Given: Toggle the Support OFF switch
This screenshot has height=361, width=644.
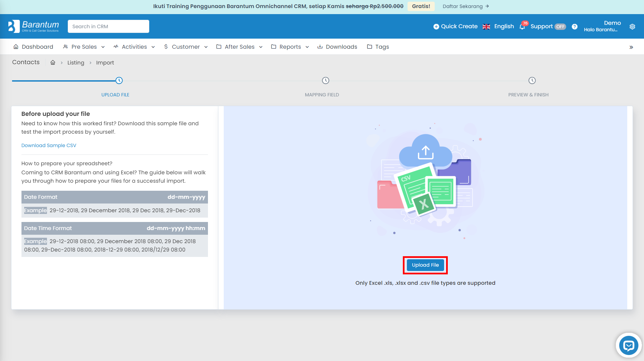Looking at the screenshot, I should 560,27.
